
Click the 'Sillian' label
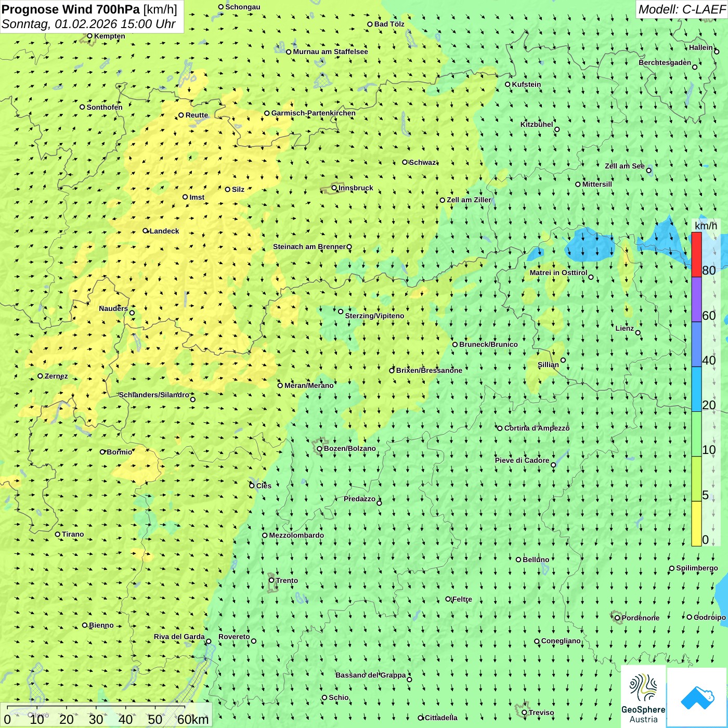(x=548, y=365)
